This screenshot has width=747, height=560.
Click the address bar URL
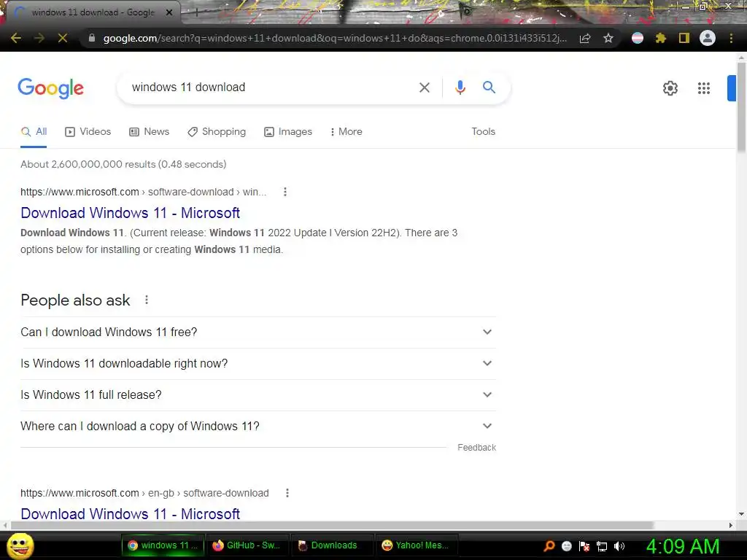click(x=334, y=38)
